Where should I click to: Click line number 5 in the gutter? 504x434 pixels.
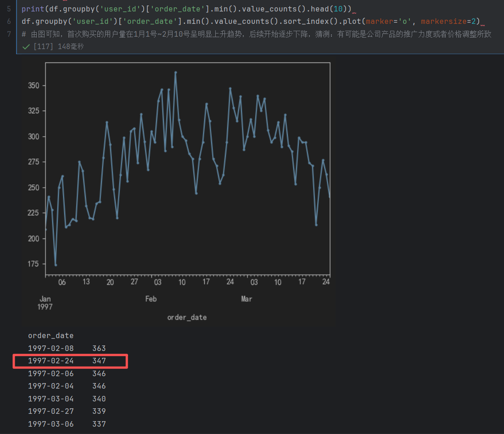coord(9,9)
